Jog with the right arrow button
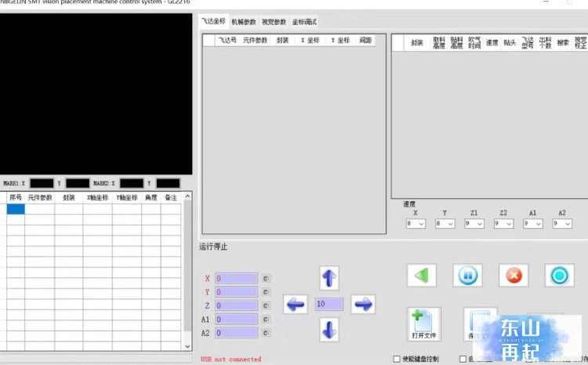Viewport: 588px width, 365px height. point(363,304)
